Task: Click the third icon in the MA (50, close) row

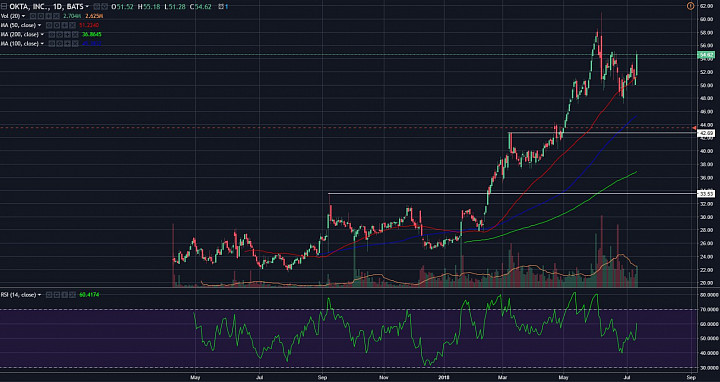Action: pyautogui.click(x=65, y=25)
